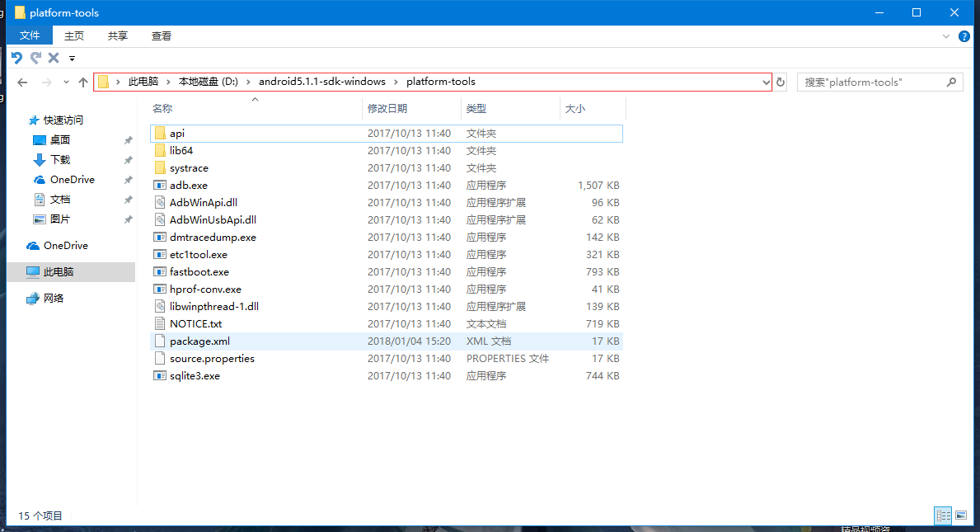This screenshot has height=532, width=980.
Task: Open recent locations dropdown arrow
Action: [66, 82]
